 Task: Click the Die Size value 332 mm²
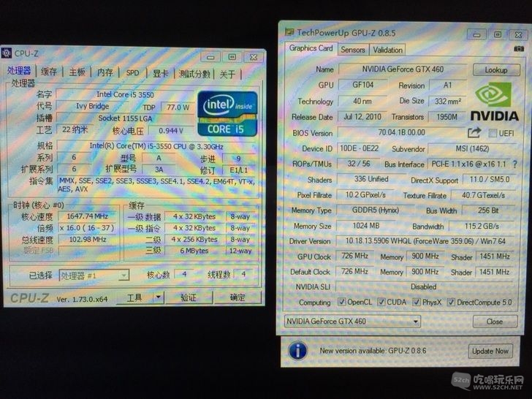click(x=448, y=101)
